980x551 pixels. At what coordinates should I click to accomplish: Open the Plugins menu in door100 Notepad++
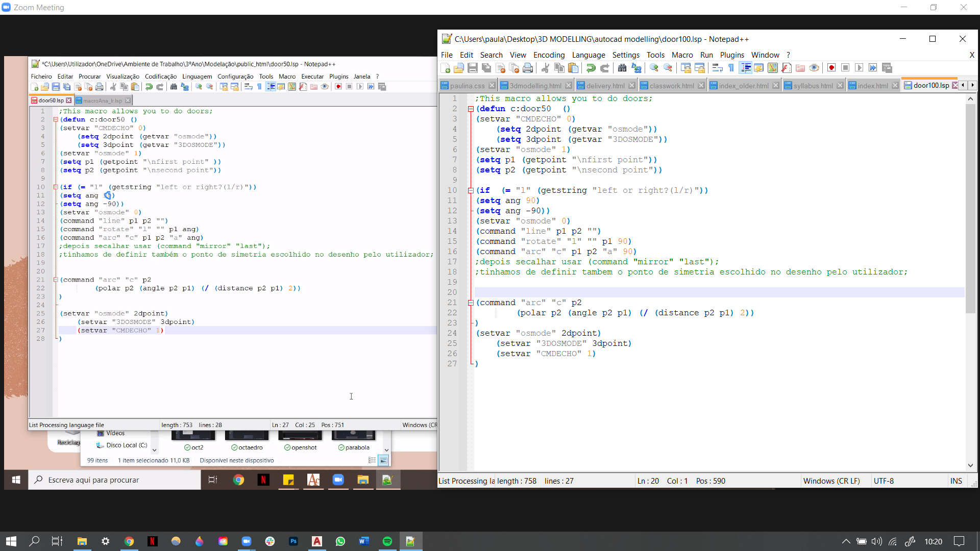pos(732,55)
